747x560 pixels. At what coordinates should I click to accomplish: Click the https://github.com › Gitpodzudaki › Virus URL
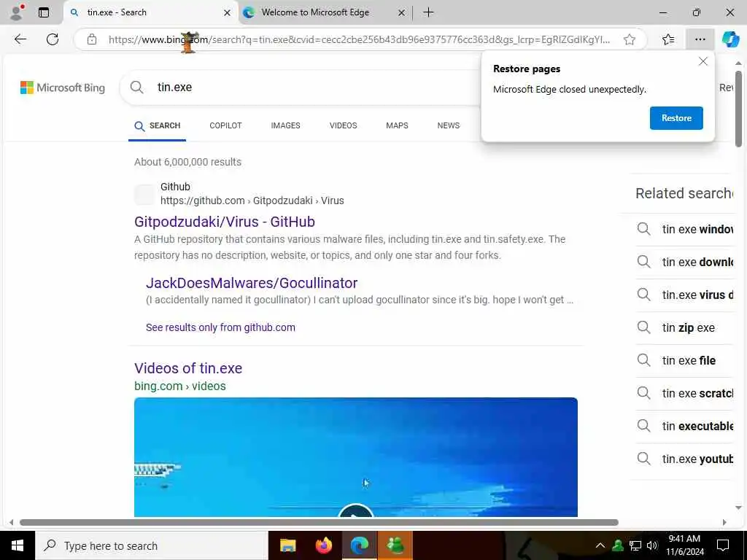click(x=252, y=201)
